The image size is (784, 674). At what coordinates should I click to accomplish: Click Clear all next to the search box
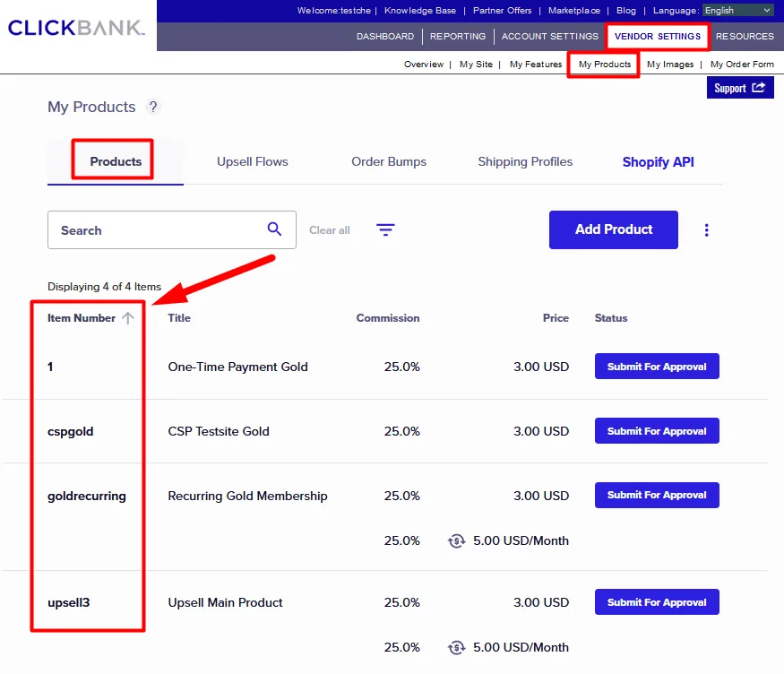coord(329,229)
